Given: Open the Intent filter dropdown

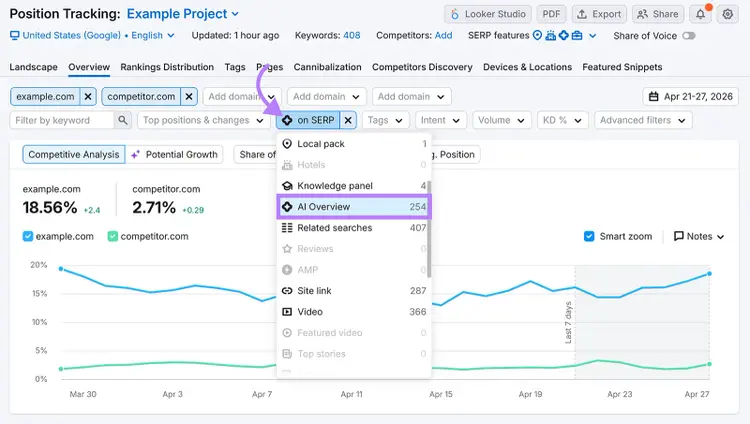Looking at the screenshot, I should coord(441,120).
